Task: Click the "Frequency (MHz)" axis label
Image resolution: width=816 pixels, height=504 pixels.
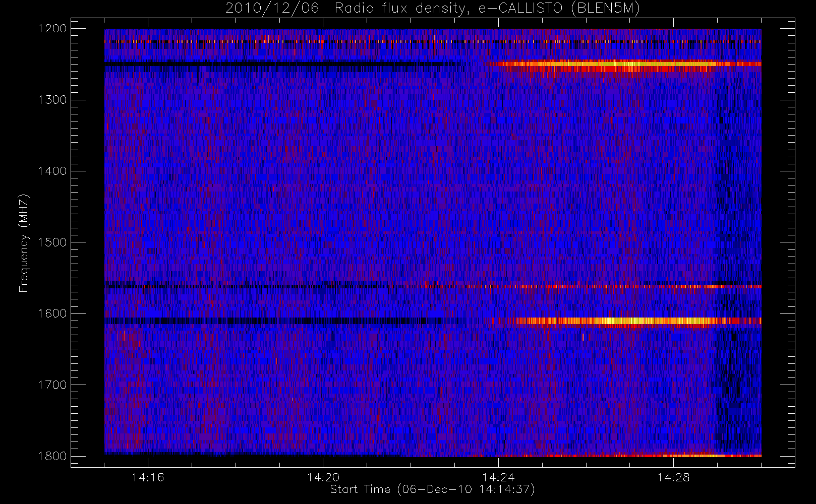Action: click(24, 243)
